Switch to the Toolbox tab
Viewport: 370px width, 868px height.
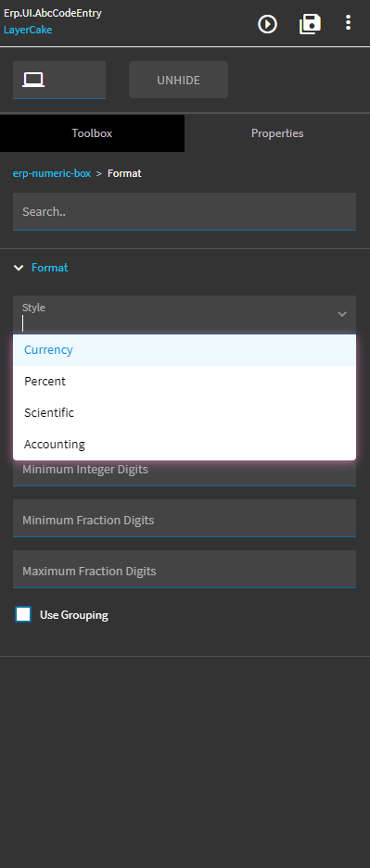pos(92,133)
